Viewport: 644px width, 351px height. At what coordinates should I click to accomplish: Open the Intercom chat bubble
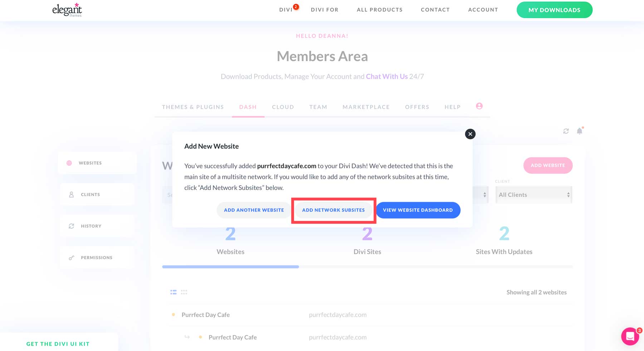pyautogui.click(x=630, y=336)
